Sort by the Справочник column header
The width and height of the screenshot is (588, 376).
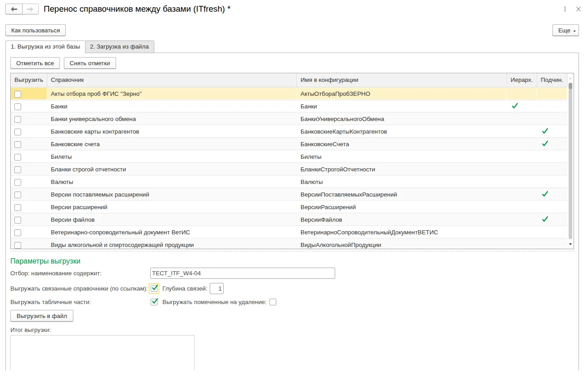(172, 80)
